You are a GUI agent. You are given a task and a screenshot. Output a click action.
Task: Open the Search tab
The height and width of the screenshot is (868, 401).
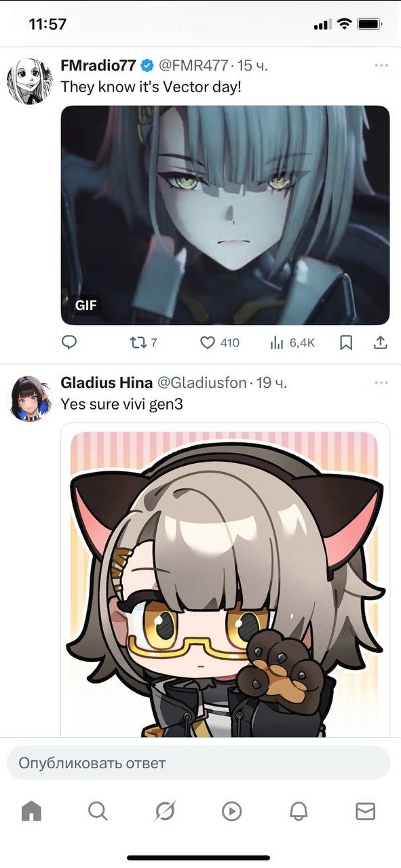point(98,811)
